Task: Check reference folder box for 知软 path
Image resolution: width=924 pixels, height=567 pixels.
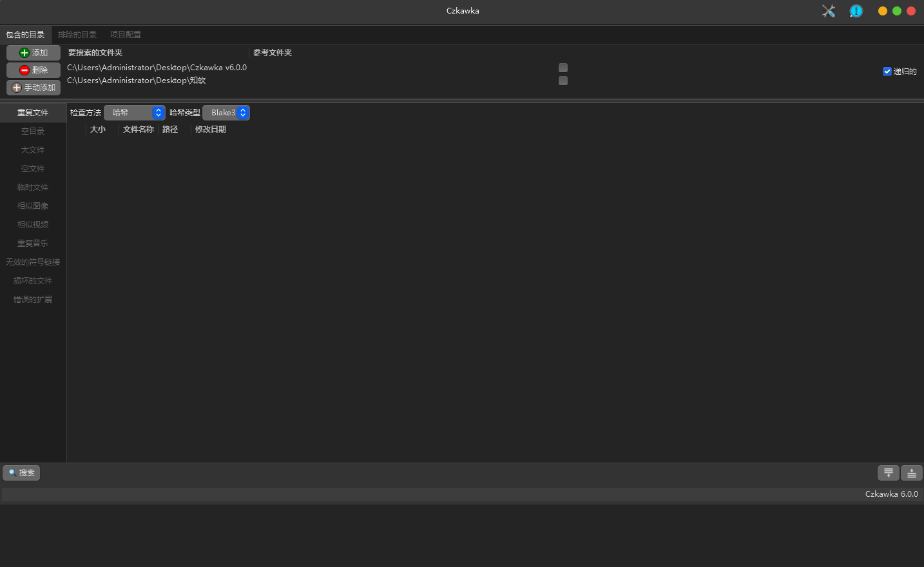Action: pos(563,81)
